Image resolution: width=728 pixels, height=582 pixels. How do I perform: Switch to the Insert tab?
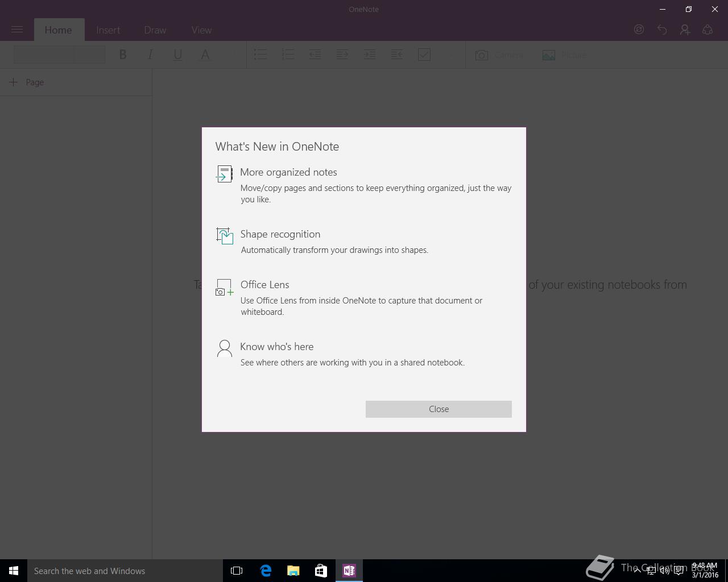point(108,30)
